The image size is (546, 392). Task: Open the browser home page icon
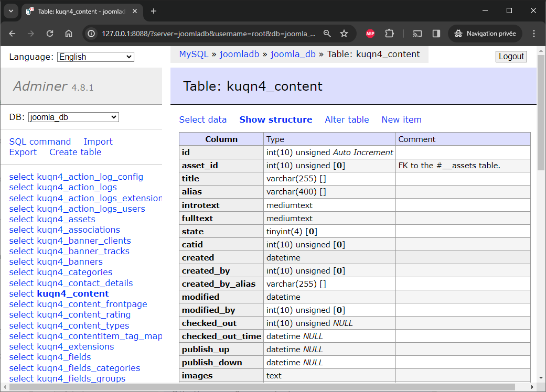point(69,34)
